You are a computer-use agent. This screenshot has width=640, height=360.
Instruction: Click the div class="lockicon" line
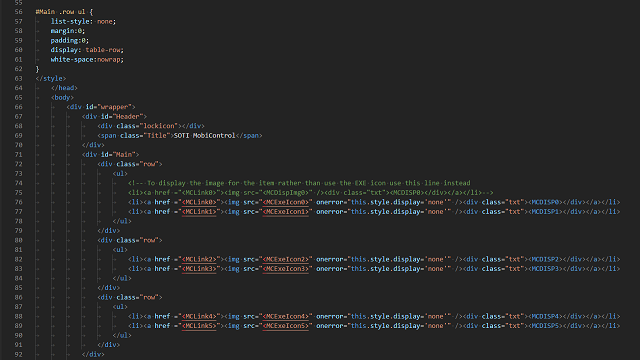click(x=151, y=126)
